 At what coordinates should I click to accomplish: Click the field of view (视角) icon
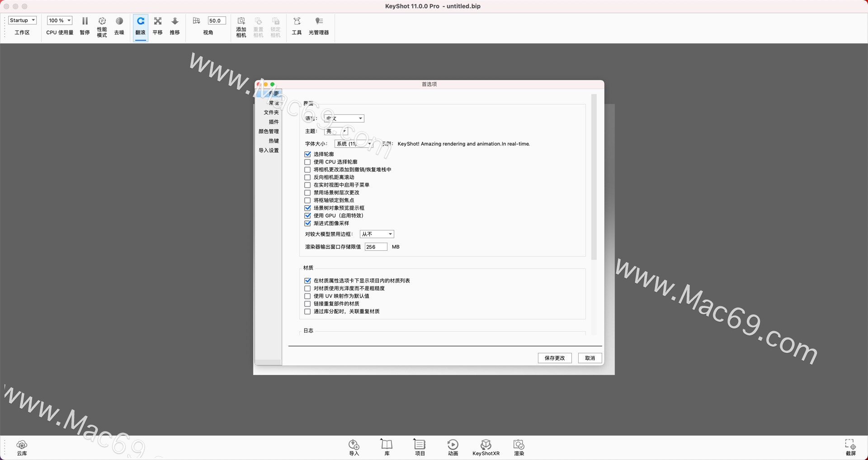coord(196,21)
